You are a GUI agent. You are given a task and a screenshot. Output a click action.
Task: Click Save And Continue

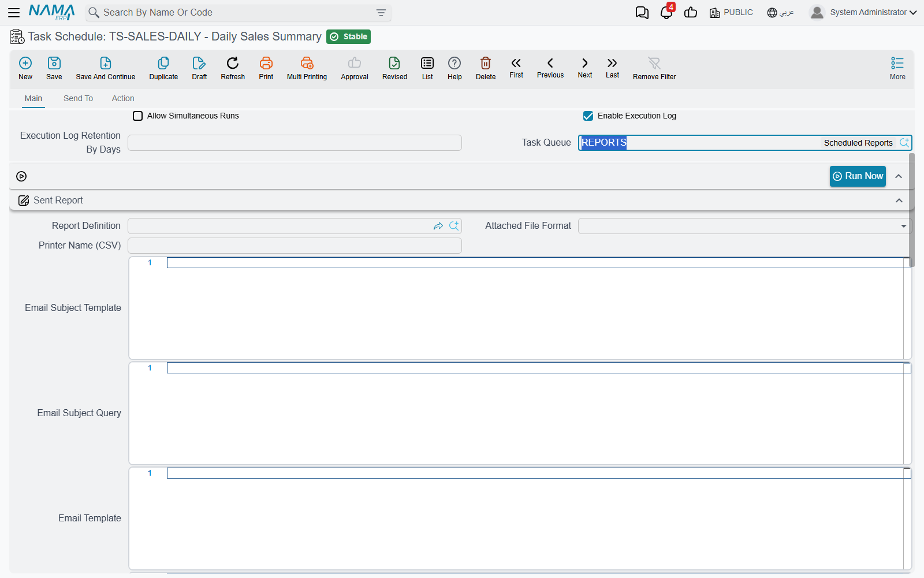point(106,68)
